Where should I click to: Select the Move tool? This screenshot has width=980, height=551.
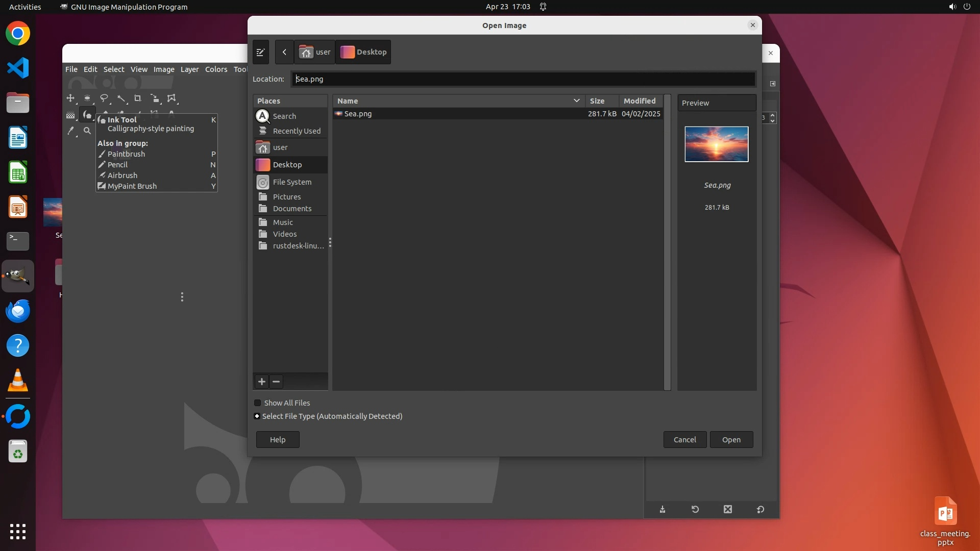pos(70,98)
